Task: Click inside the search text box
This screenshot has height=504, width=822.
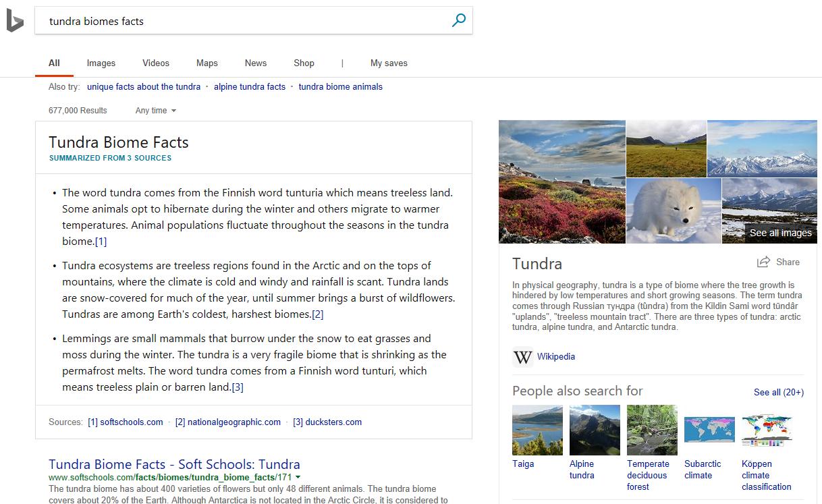Action: click(x=243, y=21)
